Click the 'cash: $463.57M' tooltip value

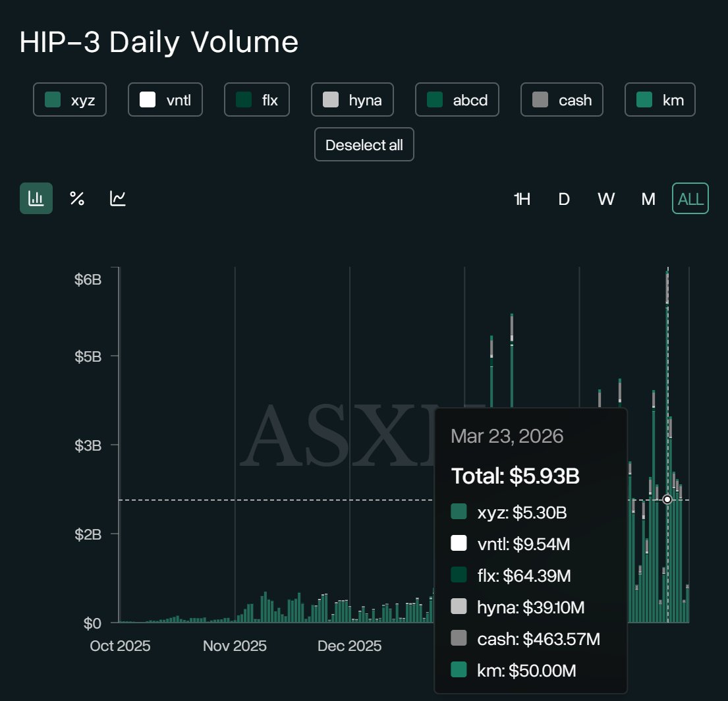click(x=538, y=639)
